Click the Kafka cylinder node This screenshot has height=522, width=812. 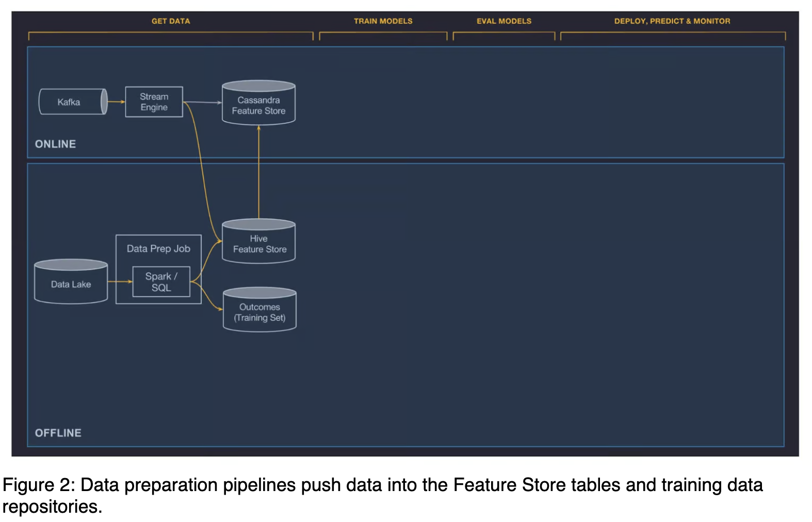(x=73, y=102)
